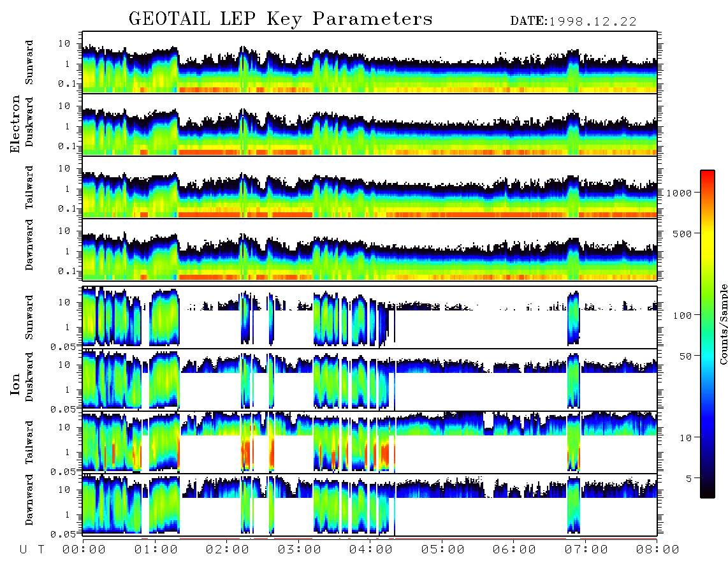Click the 10 tick of Ion Duskward axis

[64, 365]
